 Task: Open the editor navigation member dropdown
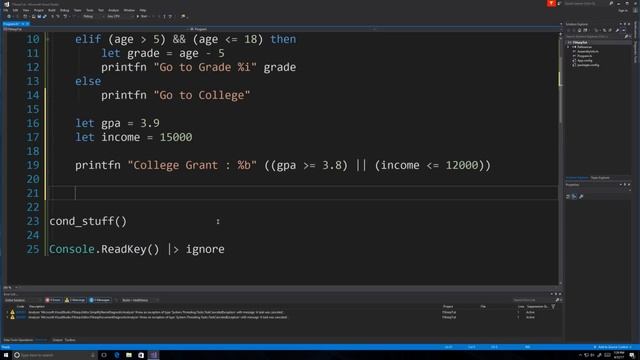[282, 29]
